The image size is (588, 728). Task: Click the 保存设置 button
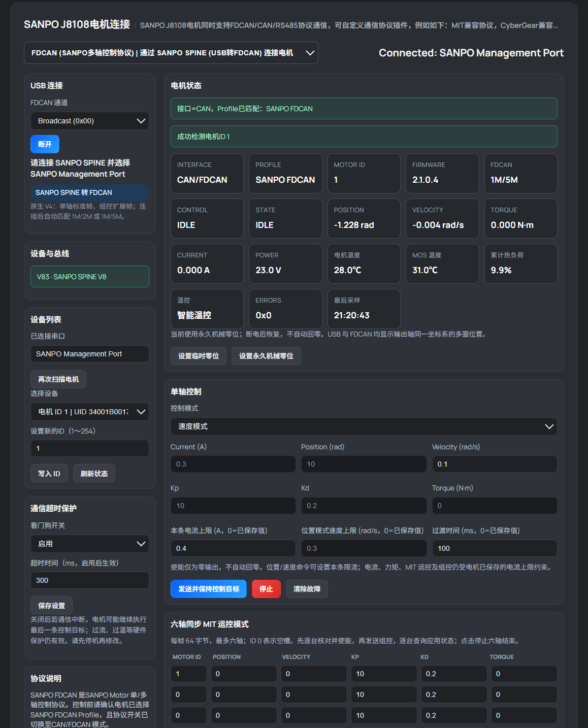(51, 606)
